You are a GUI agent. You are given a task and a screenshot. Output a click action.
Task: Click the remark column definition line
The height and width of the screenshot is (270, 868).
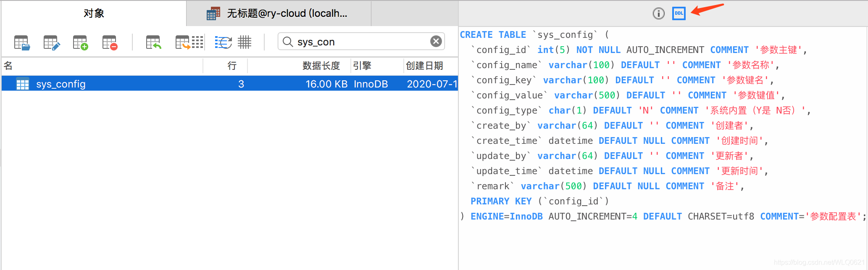coord(608,186)
